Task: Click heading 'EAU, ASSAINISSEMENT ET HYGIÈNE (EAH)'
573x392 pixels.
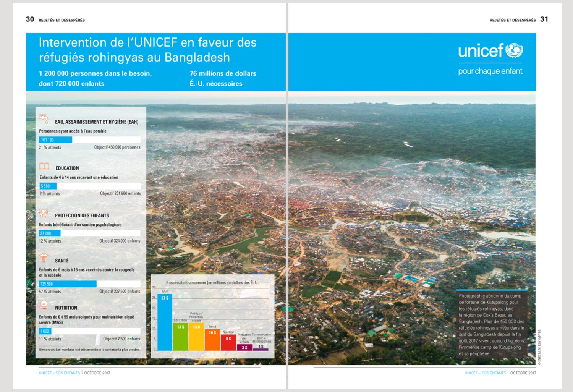Action: 97,122
